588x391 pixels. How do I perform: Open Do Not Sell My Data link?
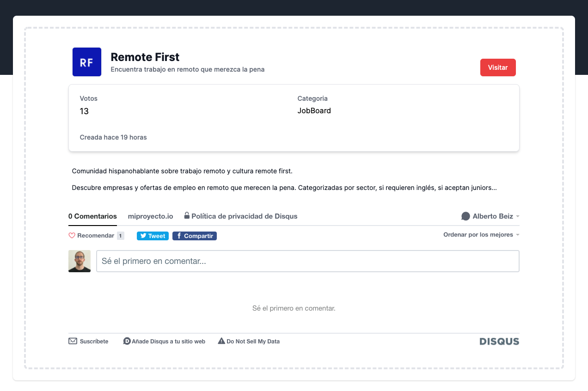(x=253, y=342)
